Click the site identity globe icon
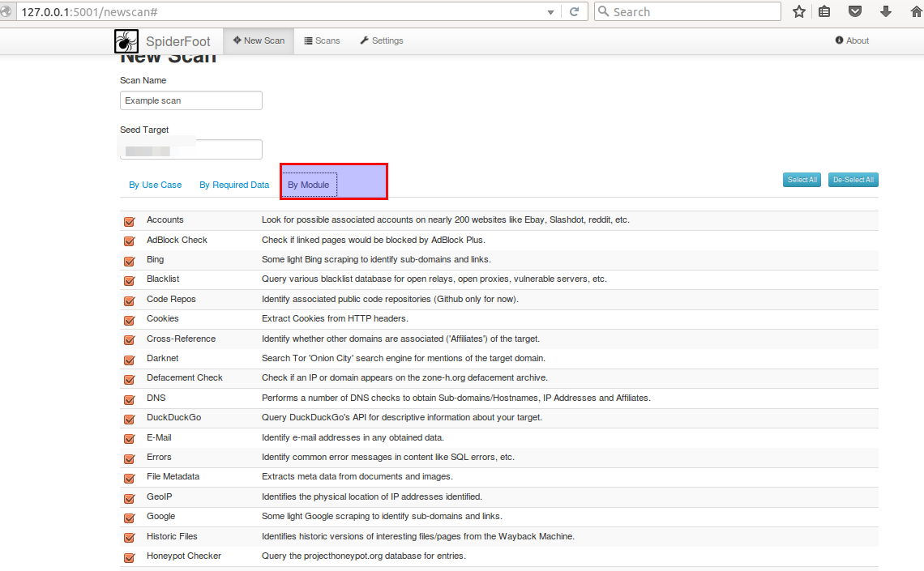The image size is (924, 571). [6, 12]
